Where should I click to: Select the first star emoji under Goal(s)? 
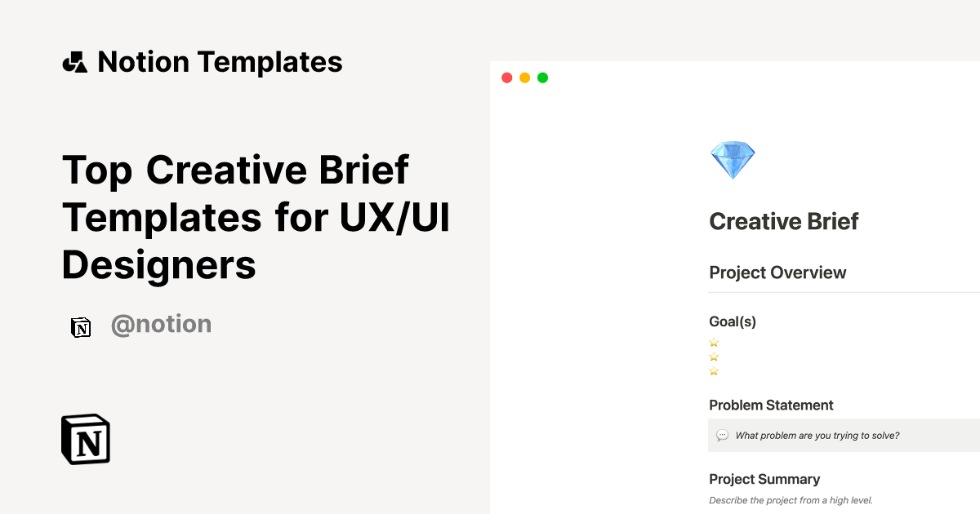pyautogui.click(x=714, y=343)
